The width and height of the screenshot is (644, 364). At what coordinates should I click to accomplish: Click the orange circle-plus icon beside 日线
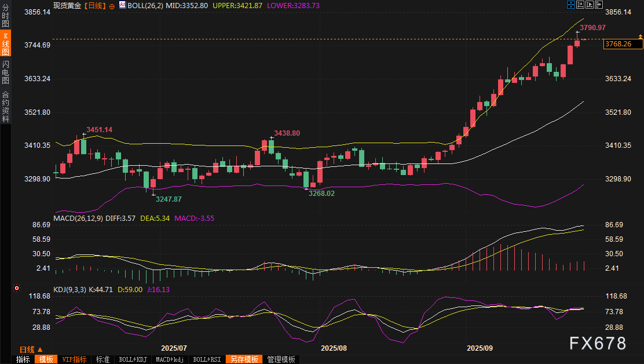112,5
